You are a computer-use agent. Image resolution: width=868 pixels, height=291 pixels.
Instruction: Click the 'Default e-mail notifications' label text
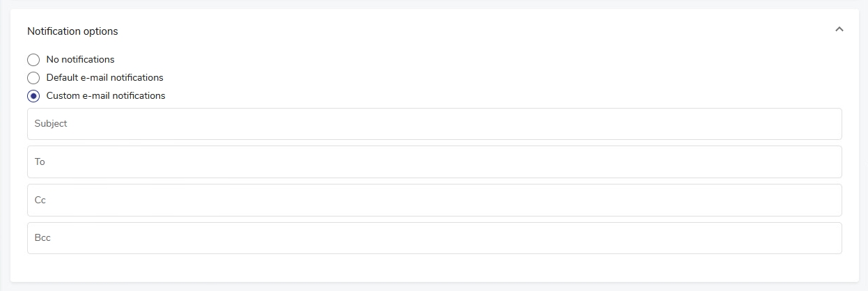click(104, 78)
